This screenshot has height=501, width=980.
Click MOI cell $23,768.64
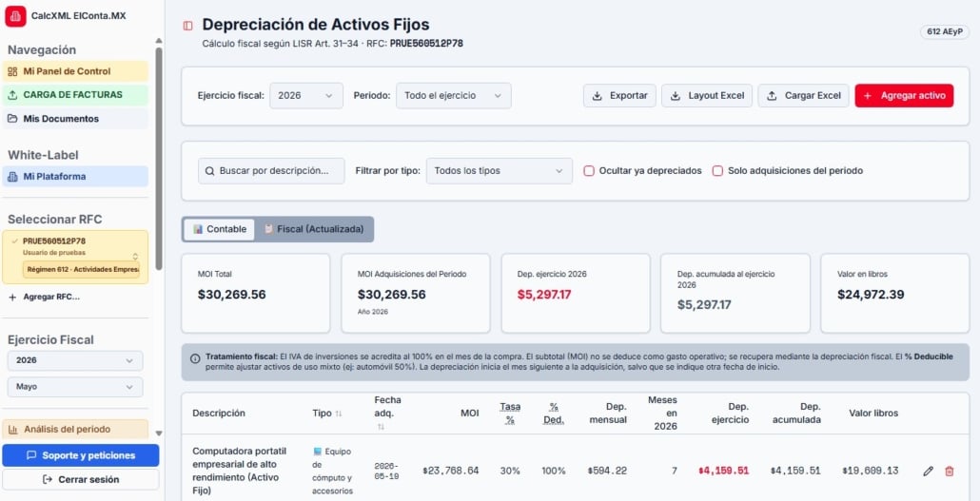pyautogui.click(x=451, y=471)
